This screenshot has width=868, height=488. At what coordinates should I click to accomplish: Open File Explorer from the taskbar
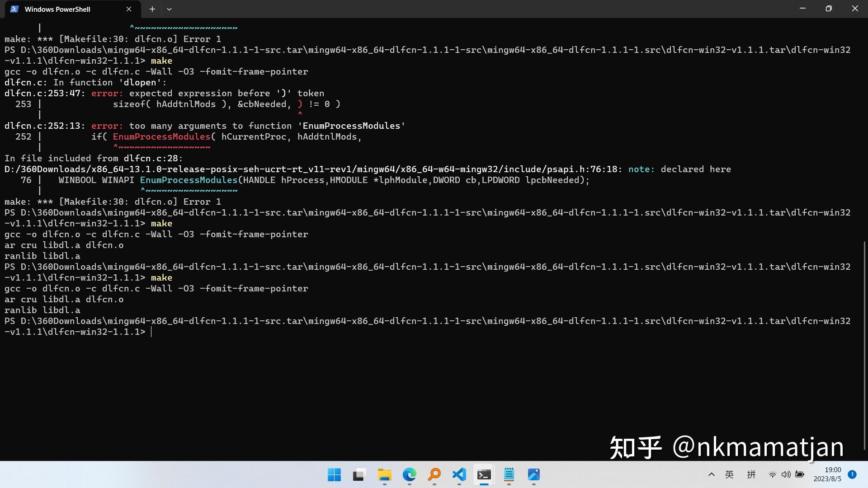[x=383, y=475]
